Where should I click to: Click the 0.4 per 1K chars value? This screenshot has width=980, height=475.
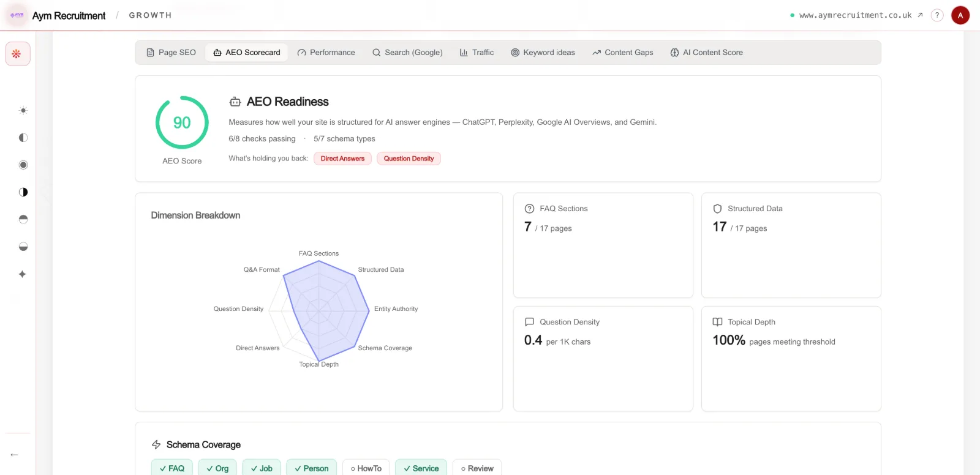coord(557,340)
